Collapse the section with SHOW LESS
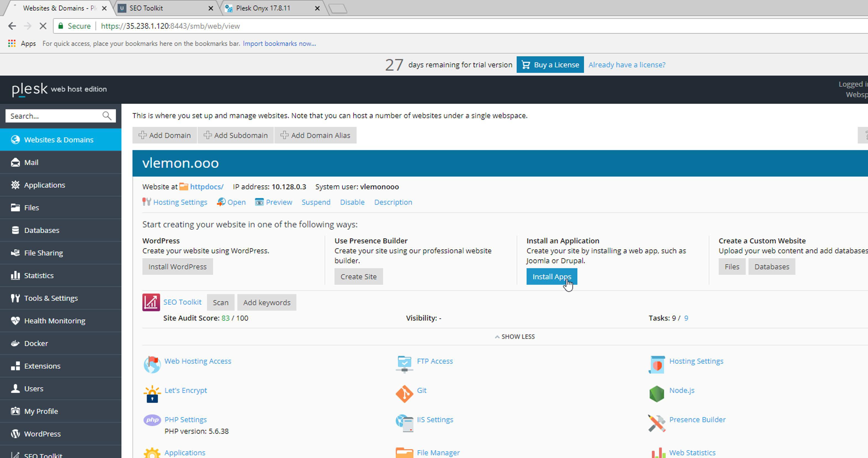Image resolution: width=868 pixels, height=458 pixels. pos(514,336)
